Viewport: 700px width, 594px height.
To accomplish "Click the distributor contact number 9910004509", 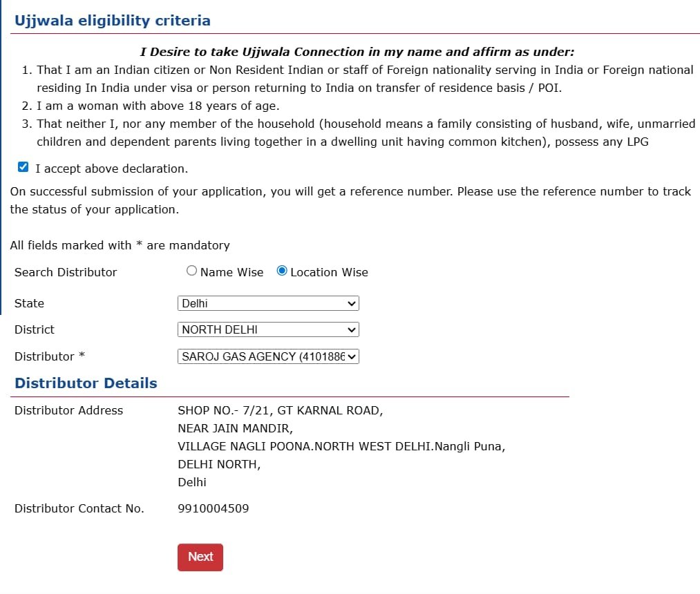I will (x=214, y=508).
